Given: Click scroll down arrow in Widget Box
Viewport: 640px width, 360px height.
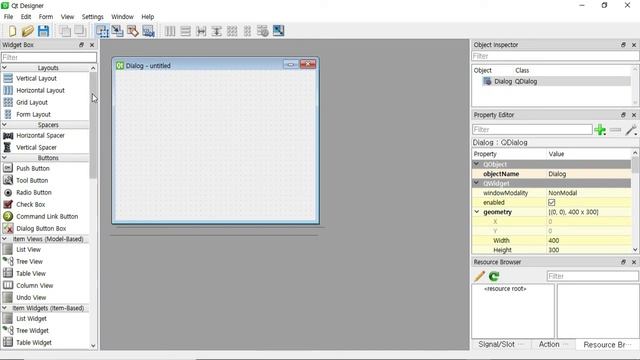Looking at the screenshot, I should 93,346.
